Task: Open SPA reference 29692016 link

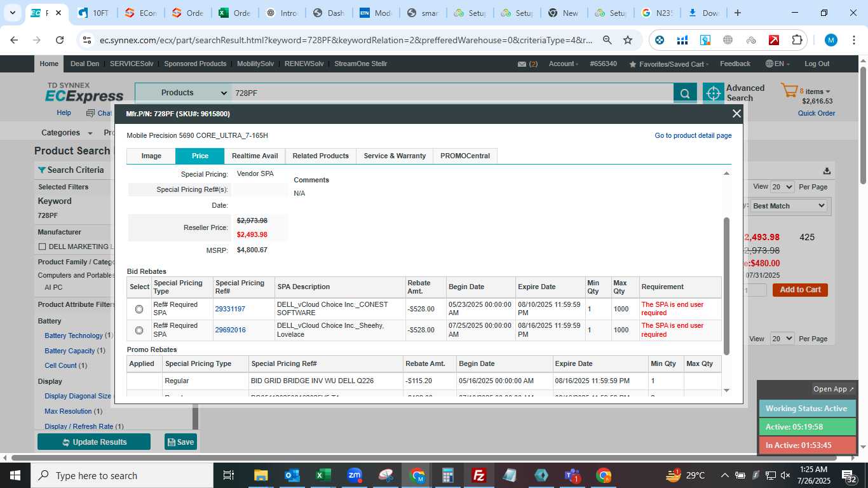Action: [230, 330]
